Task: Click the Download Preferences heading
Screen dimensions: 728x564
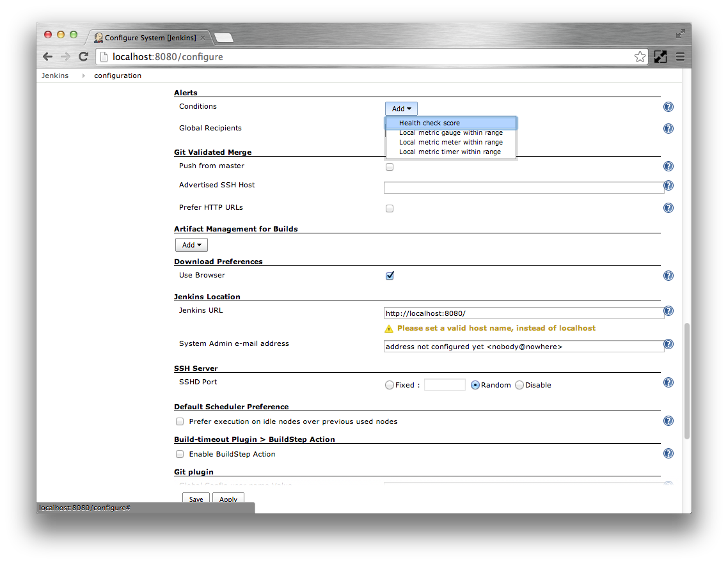Action: pos(218,262)
